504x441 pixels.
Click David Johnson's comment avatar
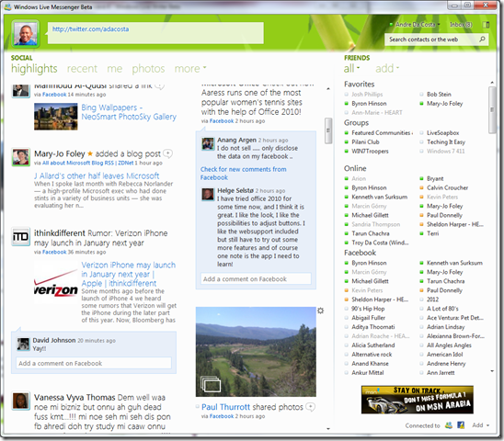(23, 344)
